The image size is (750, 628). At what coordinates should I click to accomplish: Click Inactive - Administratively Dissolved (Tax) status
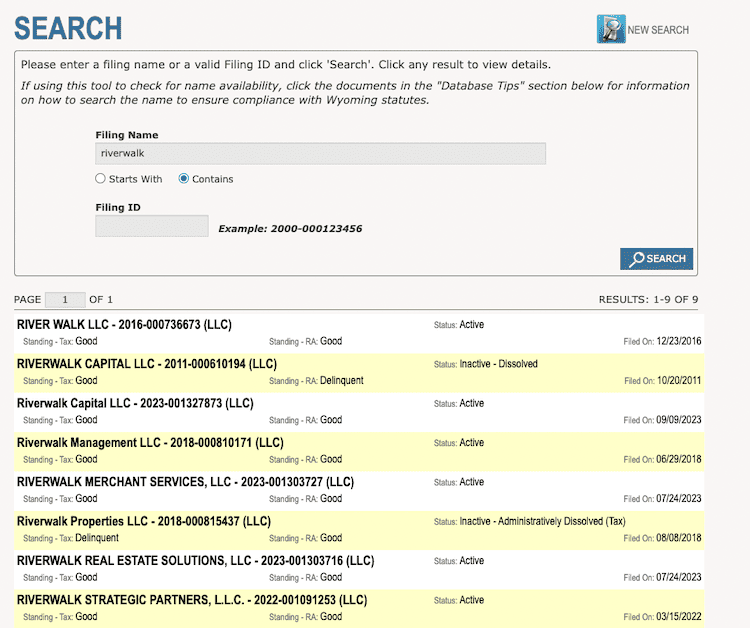click(x=542, y=521)
